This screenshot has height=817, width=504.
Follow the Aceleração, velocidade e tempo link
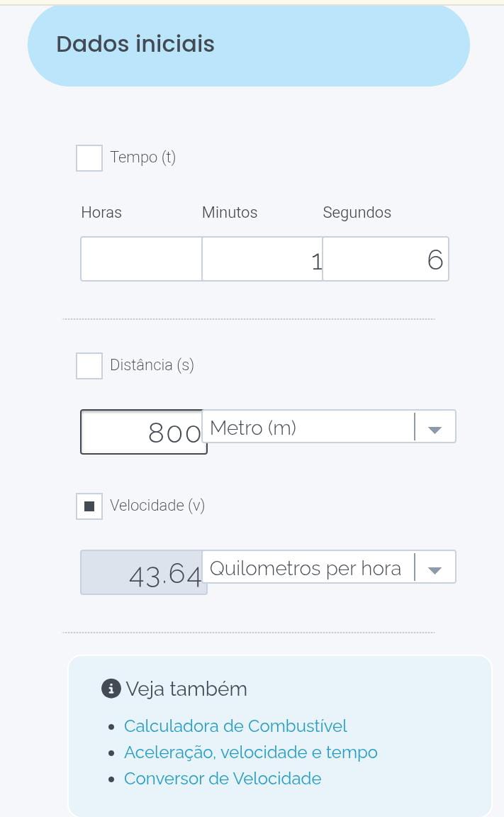(x=250, y=752)
